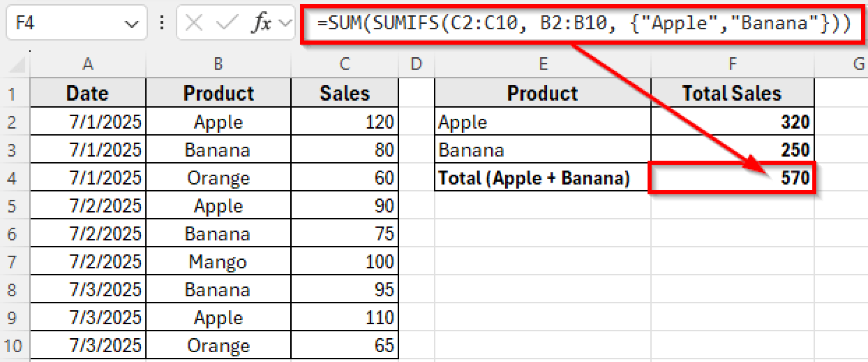Screen dimensions: 868x362
Task: Select the Mango product cell
Action: point(218,262)
